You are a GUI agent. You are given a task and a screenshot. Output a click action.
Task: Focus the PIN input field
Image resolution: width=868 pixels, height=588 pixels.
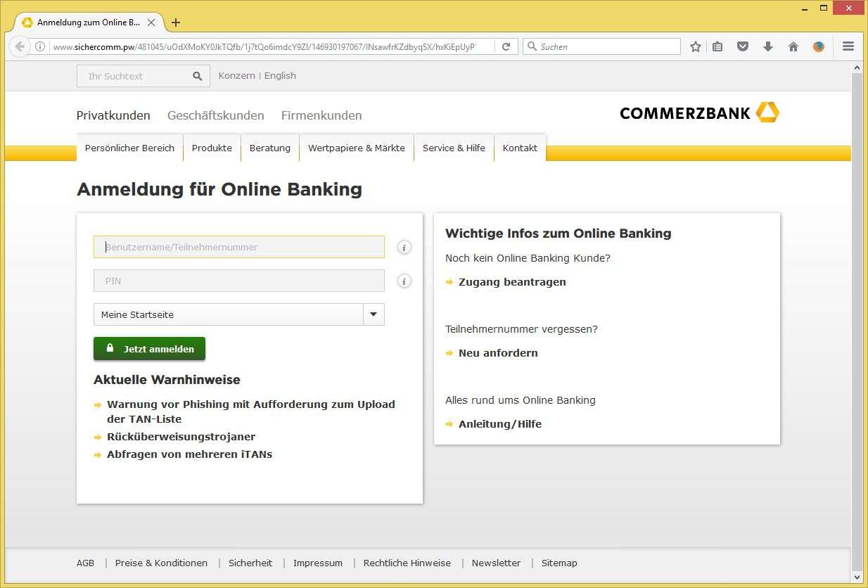[239, 281]
